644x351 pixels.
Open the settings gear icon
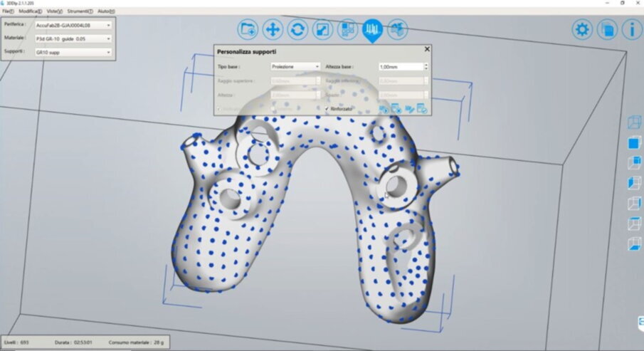click(x=583, y=29)
